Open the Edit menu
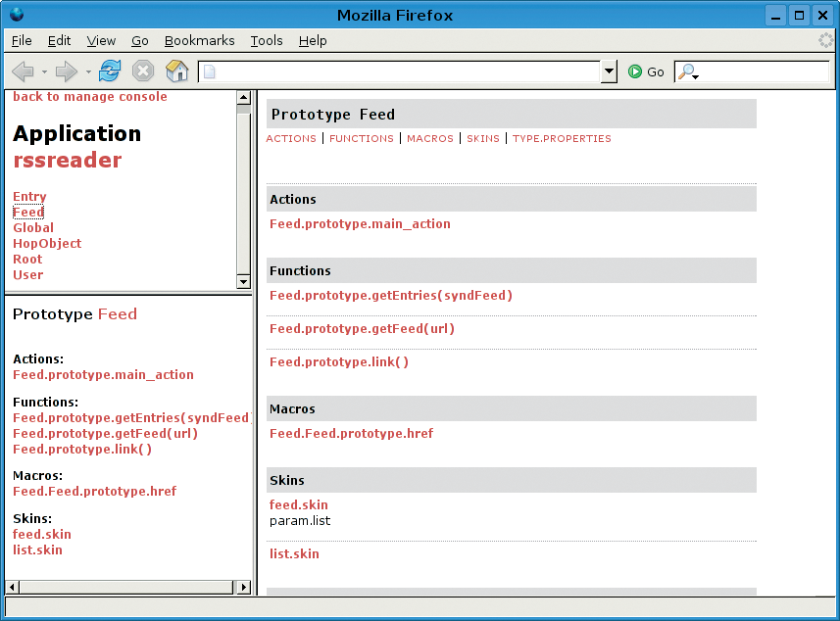The image size is (840, 621). [59, 41]
